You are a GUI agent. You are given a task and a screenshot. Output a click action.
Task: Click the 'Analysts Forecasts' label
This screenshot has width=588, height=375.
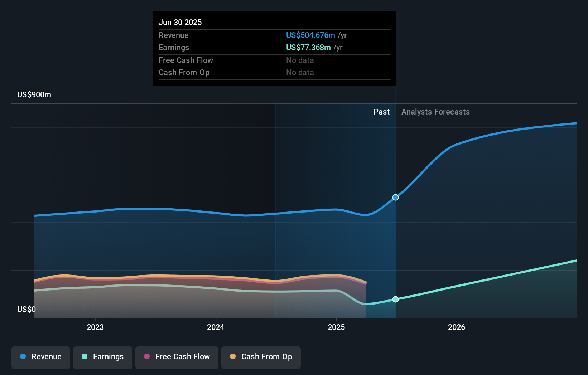(x=435, y=112)
